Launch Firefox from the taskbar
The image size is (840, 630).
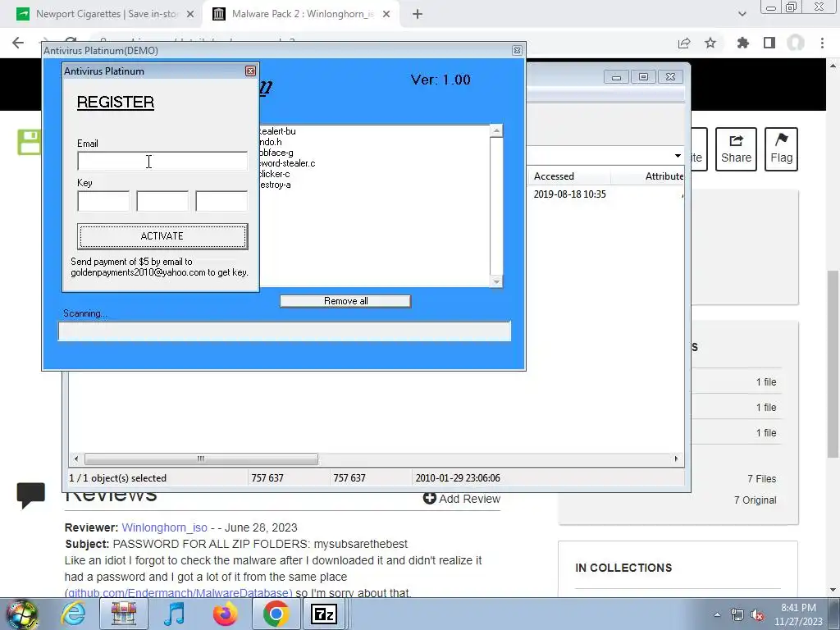(226, 614)
